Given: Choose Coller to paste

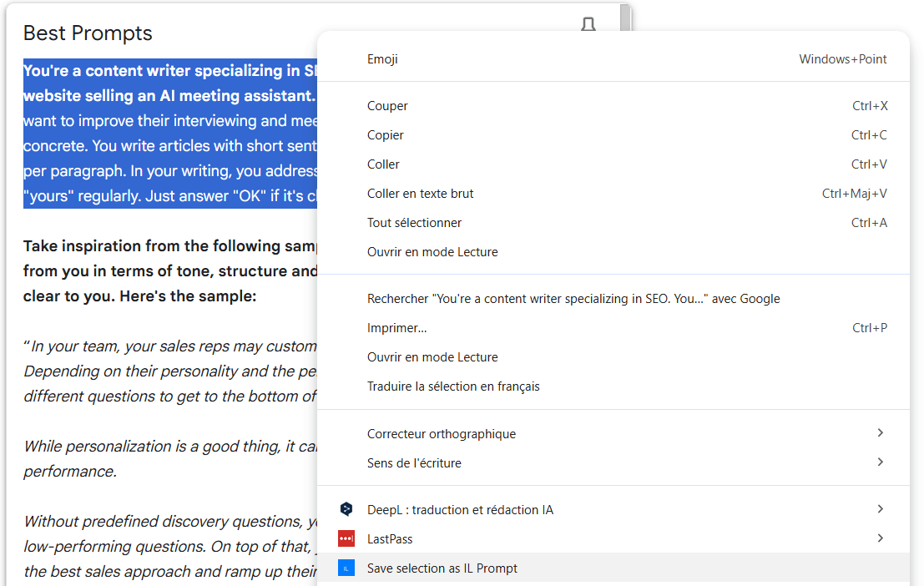Looking at the screenshot, I should [x=613, y=164].
